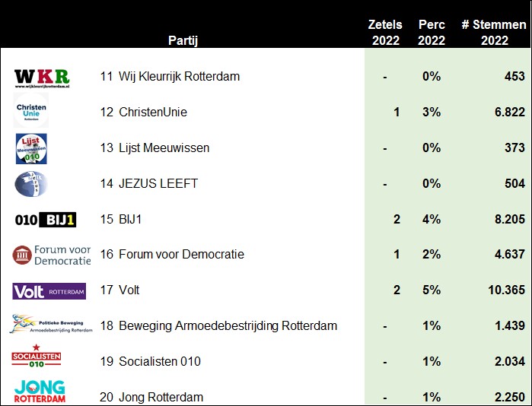Click the 10.365 votes cell for Volt
Image resolution: width=532 pixels, height=406 pixels.
507,290
